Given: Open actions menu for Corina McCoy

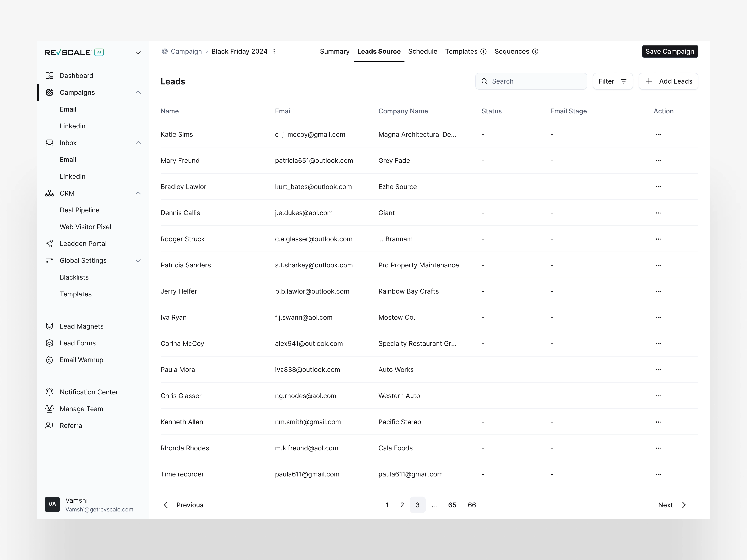Looking at the screenshot, I should tap(658, 344).
